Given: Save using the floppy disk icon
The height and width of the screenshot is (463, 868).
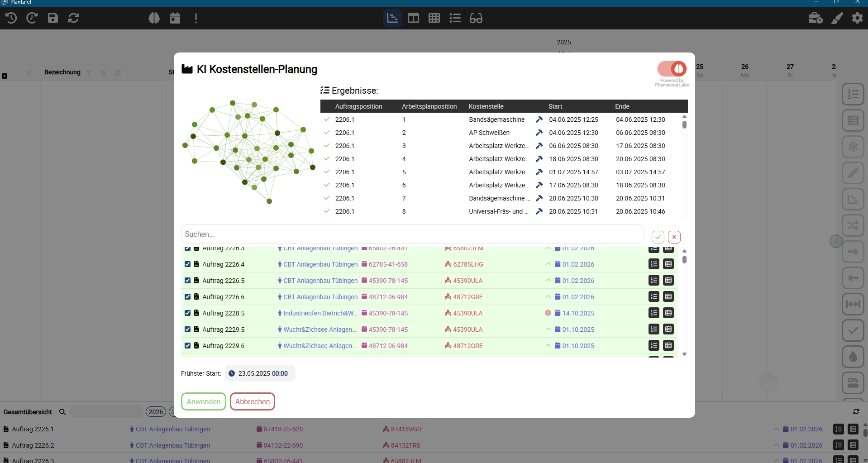Looking at the screenshot, I should coord(53,18).
